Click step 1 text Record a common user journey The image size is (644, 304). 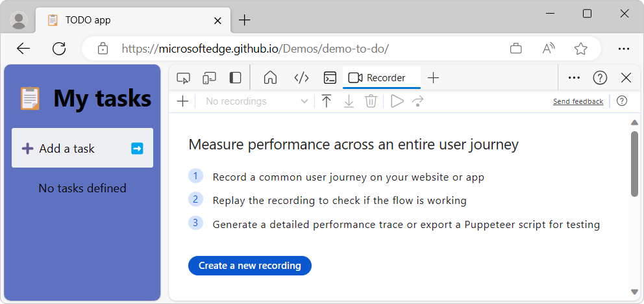tap(348, 177)
